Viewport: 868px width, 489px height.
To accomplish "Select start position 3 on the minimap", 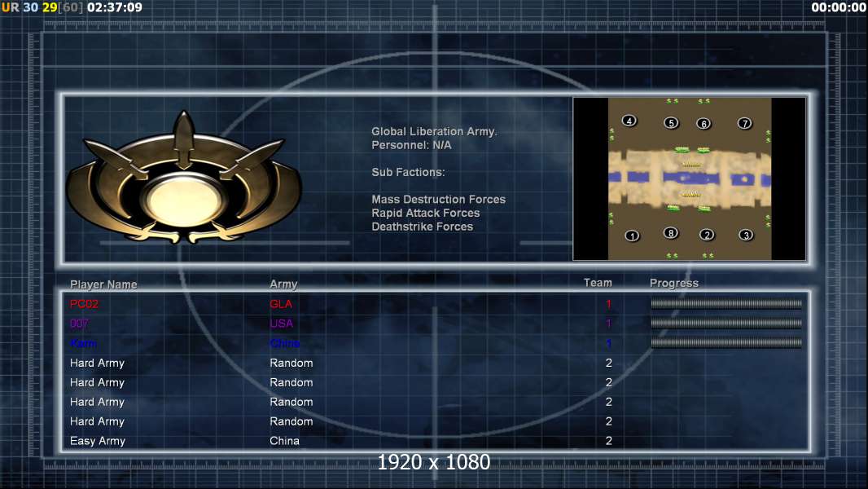I will [746, 236].
